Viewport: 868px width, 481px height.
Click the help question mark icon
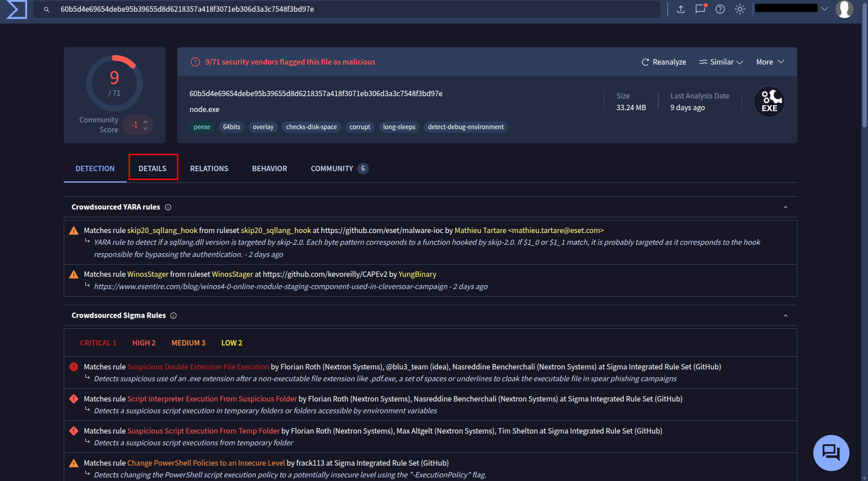[x=720, y=9]
